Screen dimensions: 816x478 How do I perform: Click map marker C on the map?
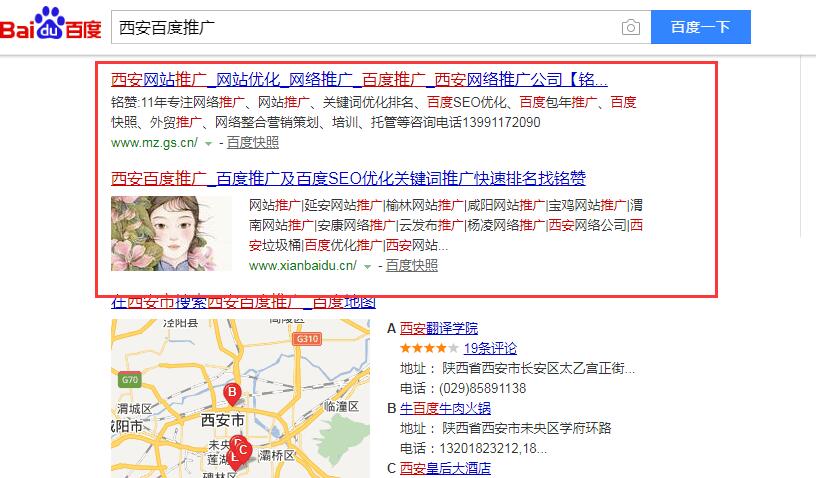(x=241, y=448)
